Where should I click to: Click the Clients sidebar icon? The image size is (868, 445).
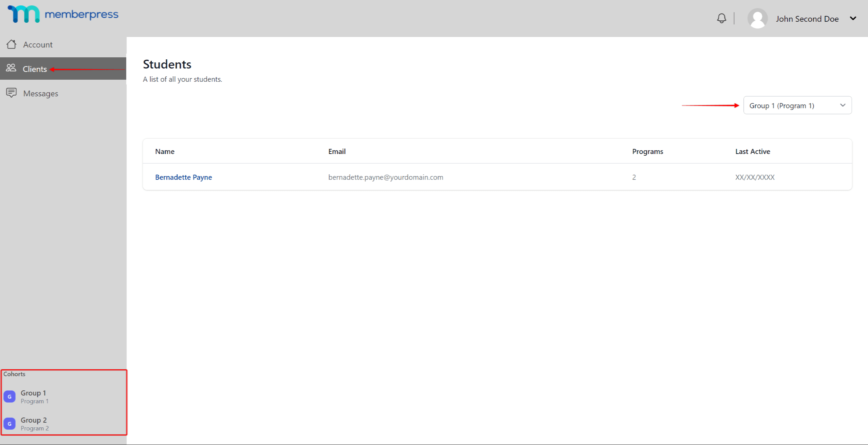11,68
